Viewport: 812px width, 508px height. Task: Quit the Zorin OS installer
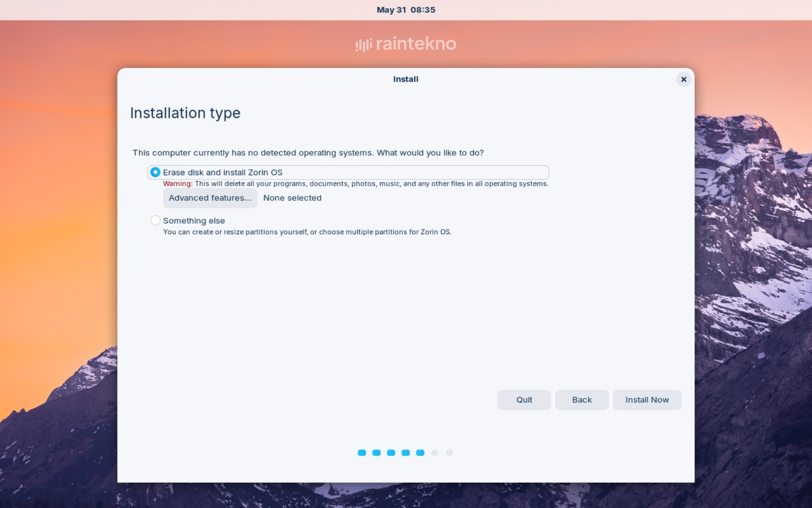[x=524, y=400]
